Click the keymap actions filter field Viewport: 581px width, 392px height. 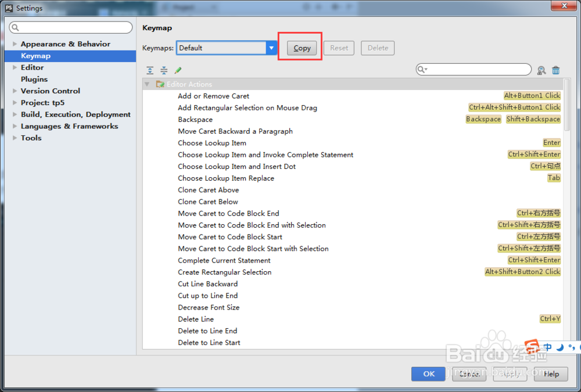pos(474,69)
